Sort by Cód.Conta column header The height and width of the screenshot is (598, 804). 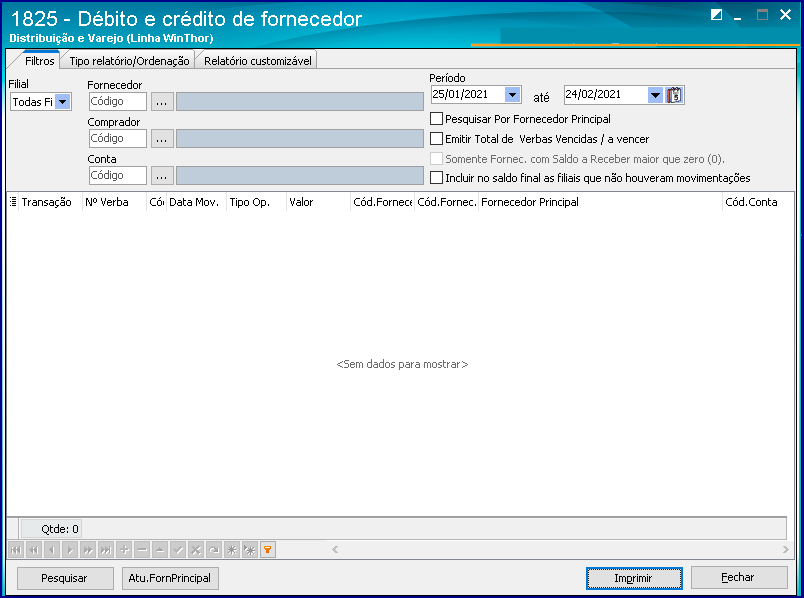pyautogui.click(x=758, y=202)
